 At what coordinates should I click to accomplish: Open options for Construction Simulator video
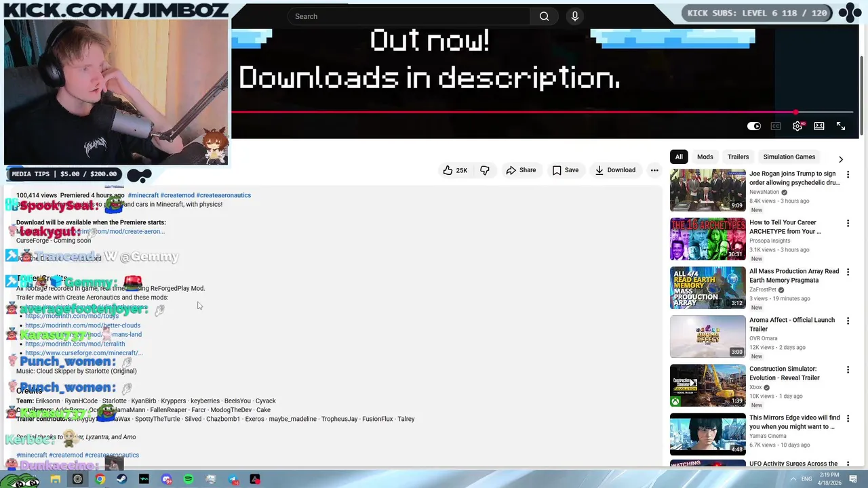[848, 370]
